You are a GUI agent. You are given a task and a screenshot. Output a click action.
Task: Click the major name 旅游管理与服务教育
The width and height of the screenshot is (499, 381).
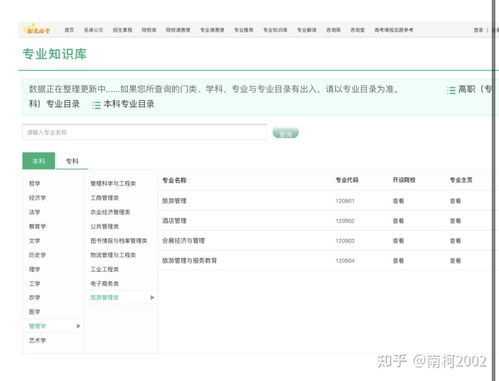click(189, 261)
